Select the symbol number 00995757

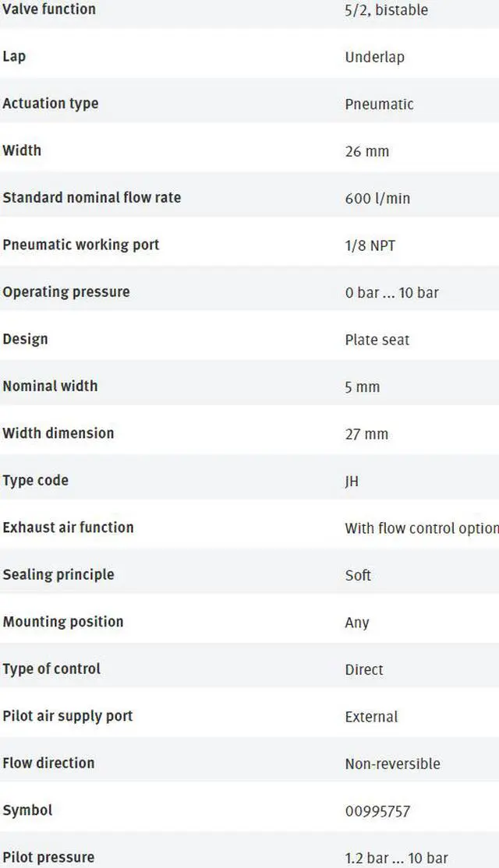(377, 811)
